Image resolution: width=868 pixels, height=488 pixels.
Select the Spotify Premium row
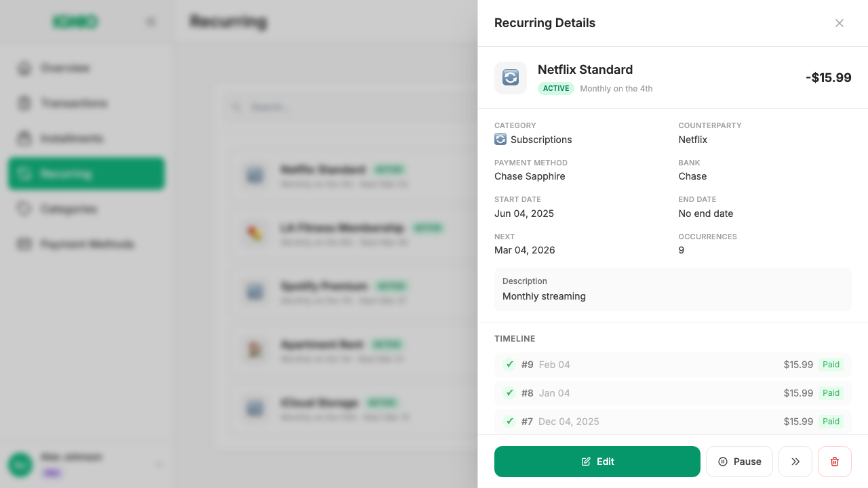tap(353, 293)
